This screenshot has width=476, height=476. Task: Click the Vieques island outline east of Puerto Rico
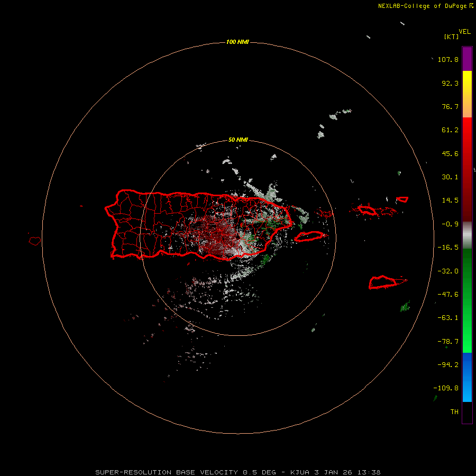[309, 236]
